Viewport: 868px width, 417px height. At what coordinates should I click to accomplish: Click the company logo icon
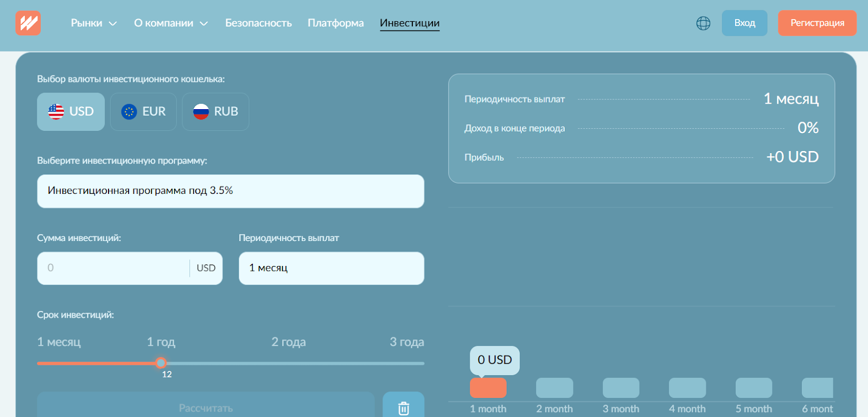tap(28, 23)
